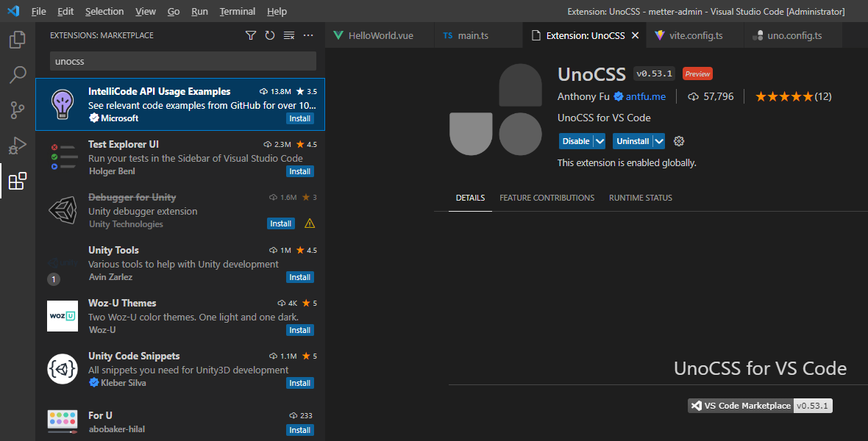
Task: Install IntelliCode API Usage Examples
Action: (300, 118)
